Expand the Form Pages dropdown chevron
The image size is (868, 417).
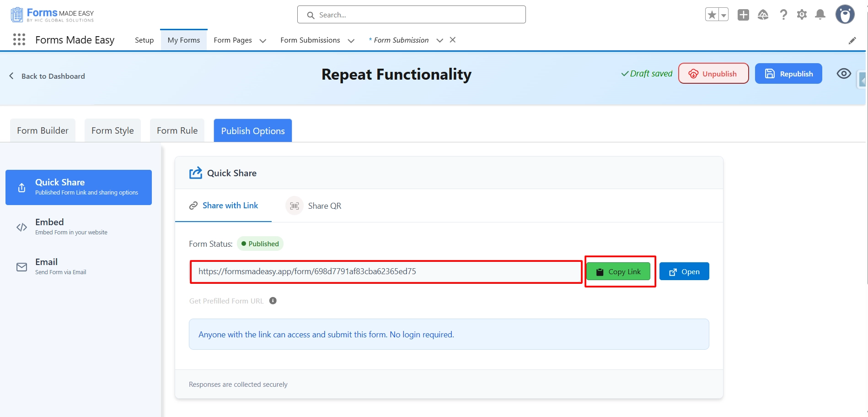click(x=263, y=41)
